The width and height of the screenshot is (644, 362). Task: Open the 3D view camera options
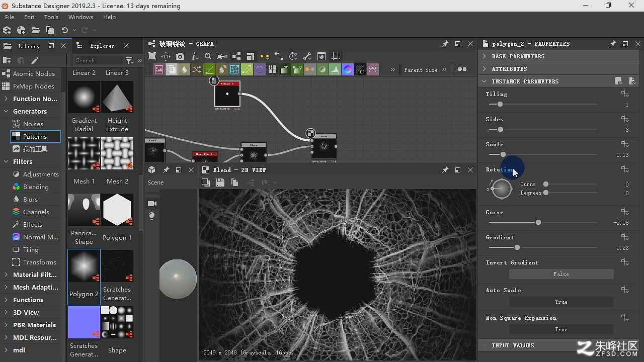[152, 204]
